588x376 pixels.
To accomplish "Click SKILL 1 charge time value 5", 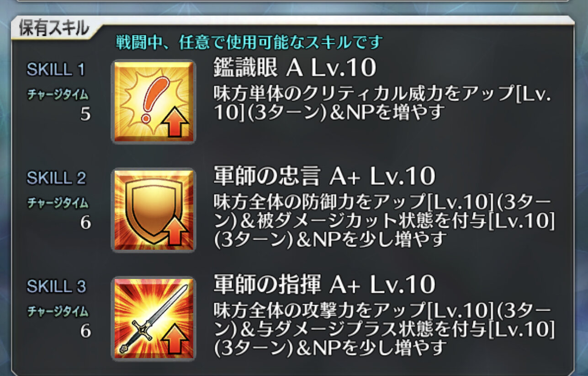I will point(85,114).
